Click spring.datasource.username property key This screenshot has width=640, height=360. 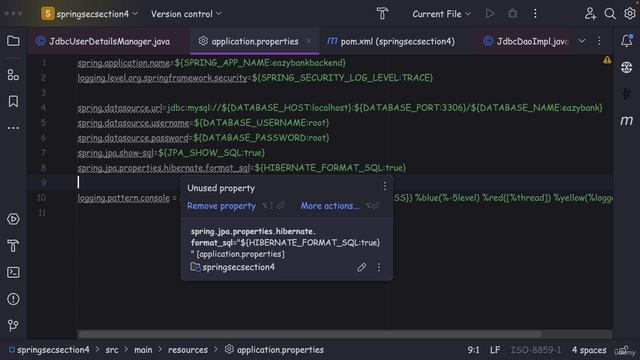tap(133, 122)
